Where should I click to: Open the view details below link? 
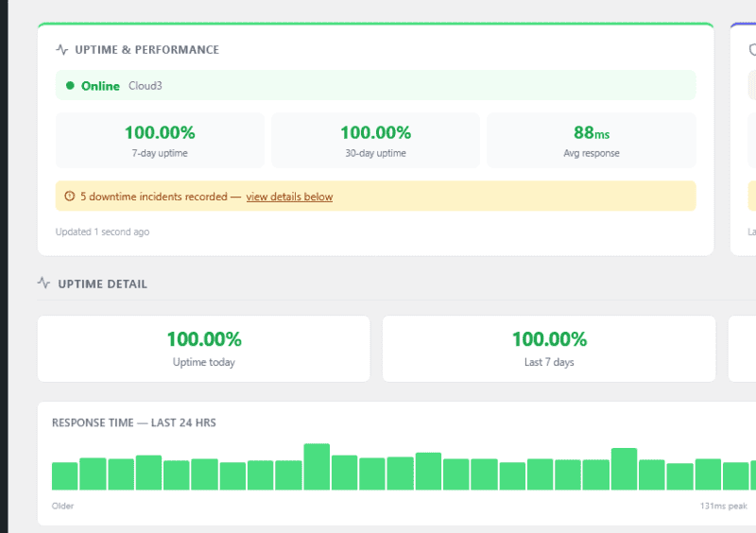coord(289,197)
